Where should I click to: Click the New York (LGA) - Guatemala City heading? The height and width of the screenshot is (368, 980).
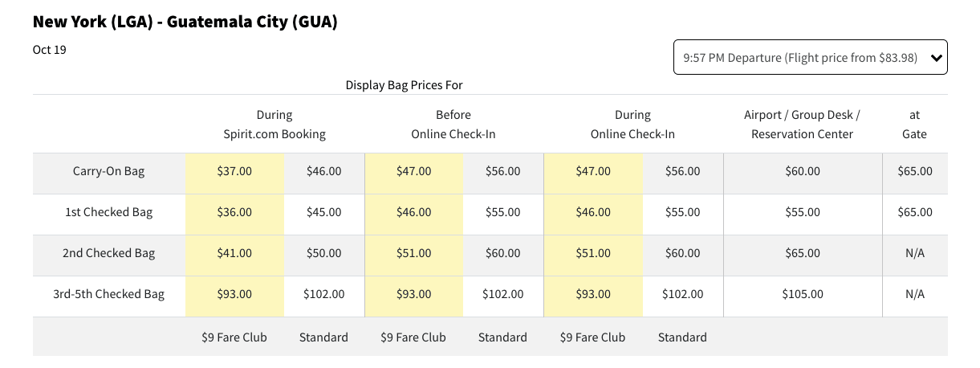point(185,22)
